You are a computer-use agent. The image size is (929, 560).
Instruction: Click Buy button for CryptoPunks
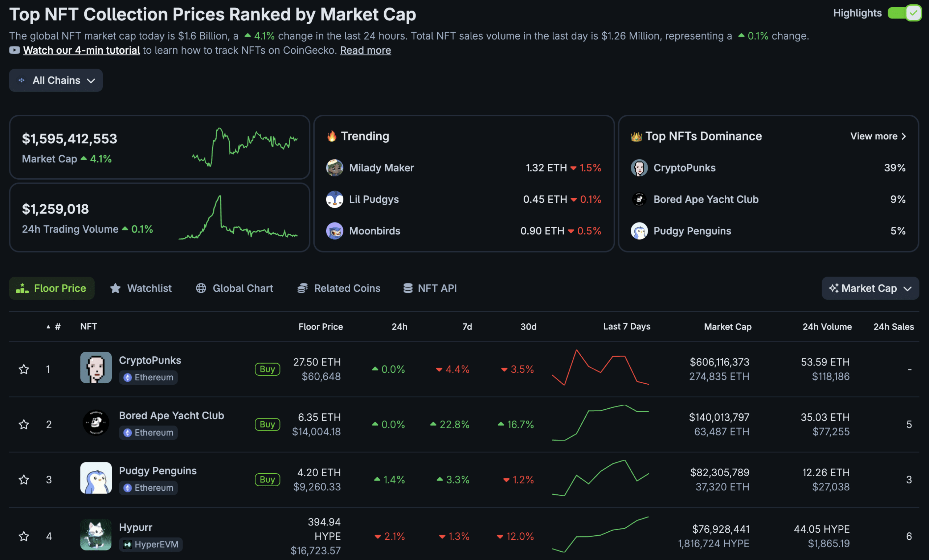[x=267, y=369]
